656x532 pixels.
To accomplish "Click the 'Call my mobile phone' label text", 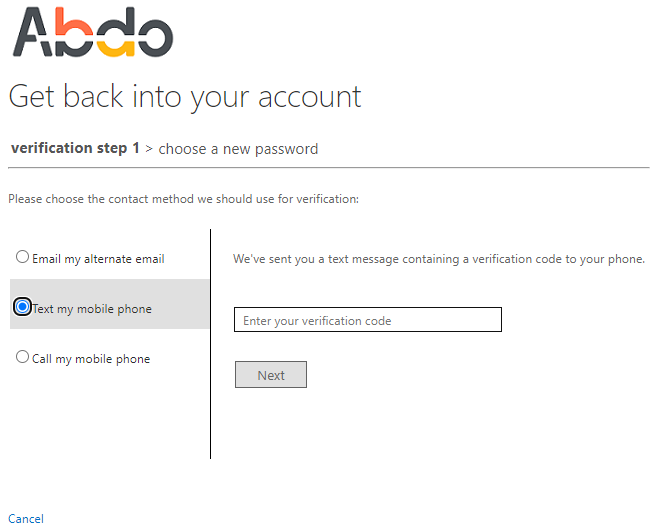I will (x=91, y=359).
